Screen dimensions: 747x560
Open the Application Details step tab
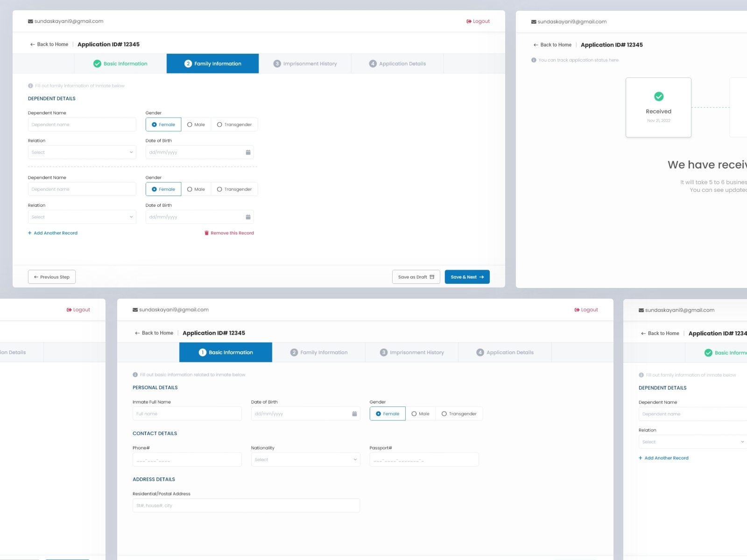pyautogui.click(x=397, y=63)
